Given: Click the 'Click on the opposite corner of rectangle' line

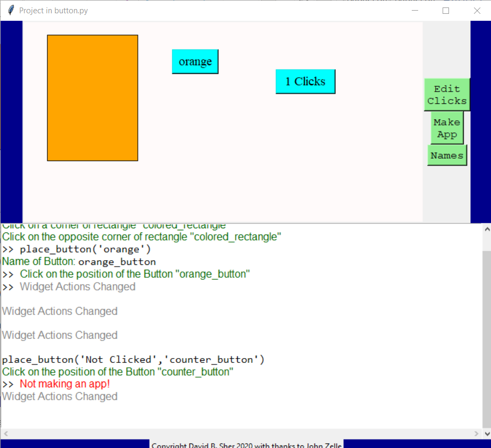Looking at the screenshot, I should click(141, 237).
